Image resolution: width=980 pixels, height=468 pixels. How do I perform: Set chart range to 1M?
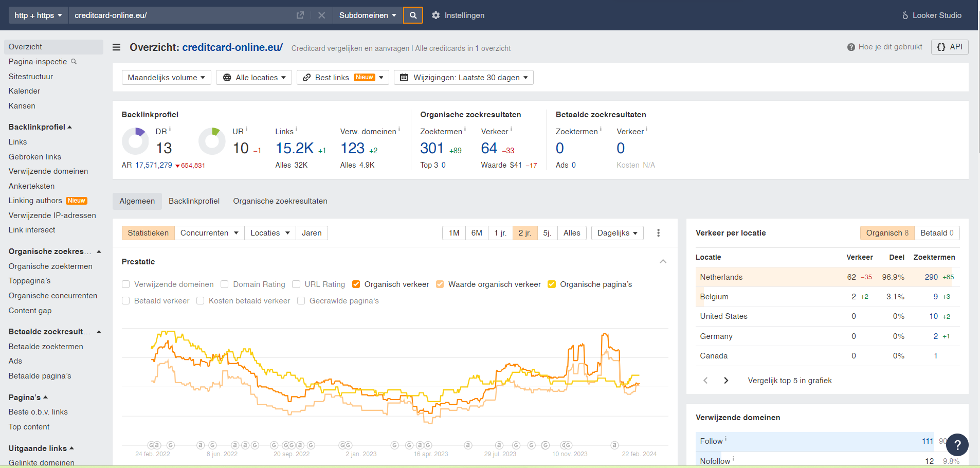[454, 233]
